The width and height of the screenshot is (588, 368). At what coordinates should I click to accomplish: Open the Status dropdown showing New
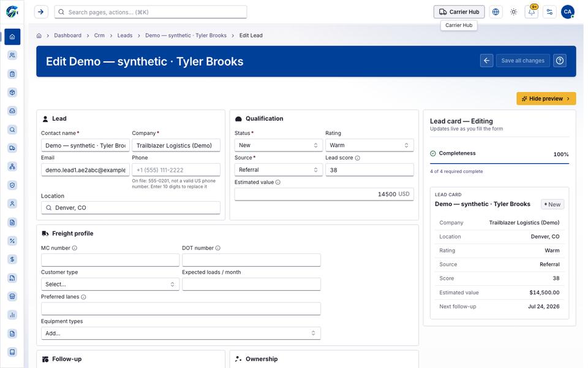[x=278, y=145]
